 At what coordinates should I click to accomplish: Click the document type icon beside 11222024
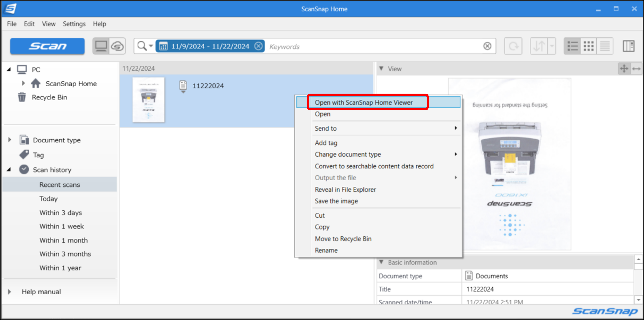tap(183, 86)
